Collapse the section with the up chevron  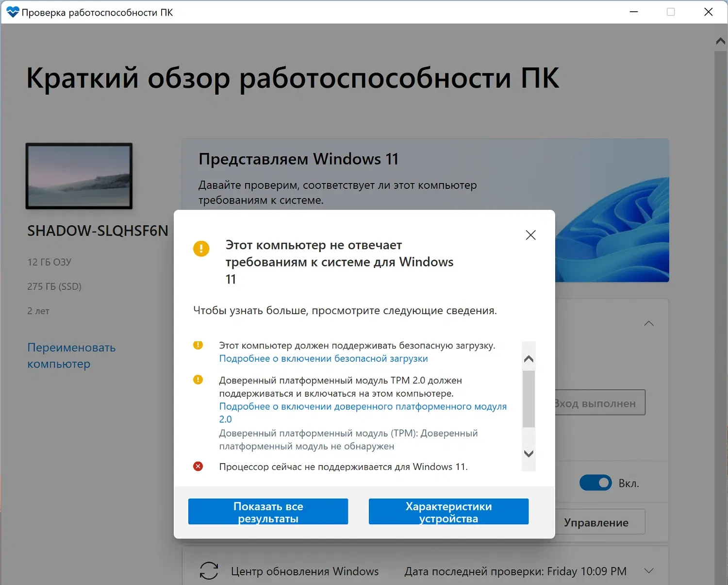649,323
